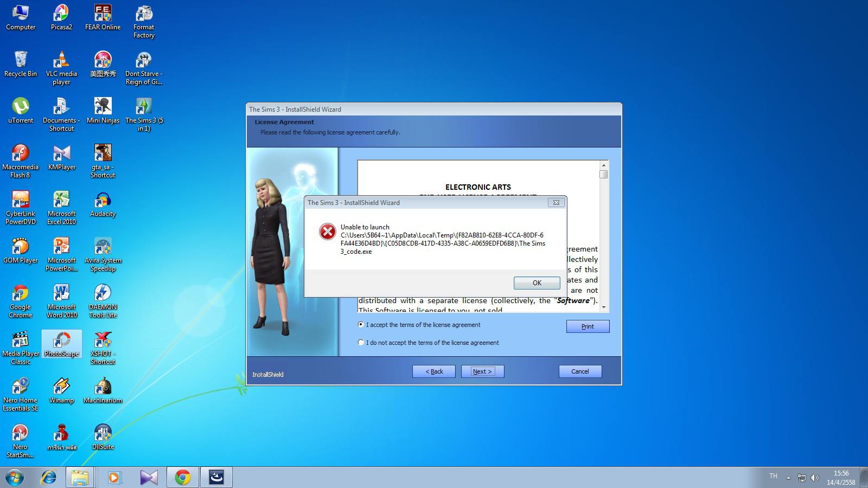Click the TH language indicator
This screenshot has width=868, height=488.
point(773,476)
